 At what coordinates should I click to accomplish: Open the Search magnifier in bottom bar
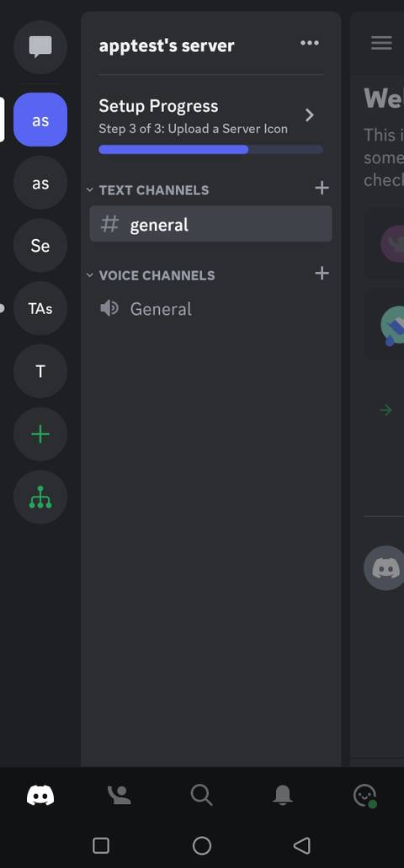201,796
